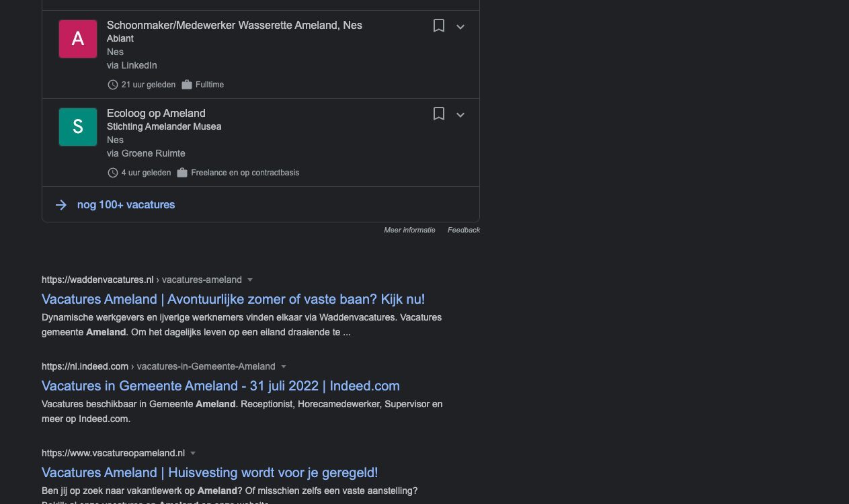The height and width of the screenshot is (504, 849).
Task: Expand the Schoonmaker Wasserette job listing
Action: coord(460,27)
